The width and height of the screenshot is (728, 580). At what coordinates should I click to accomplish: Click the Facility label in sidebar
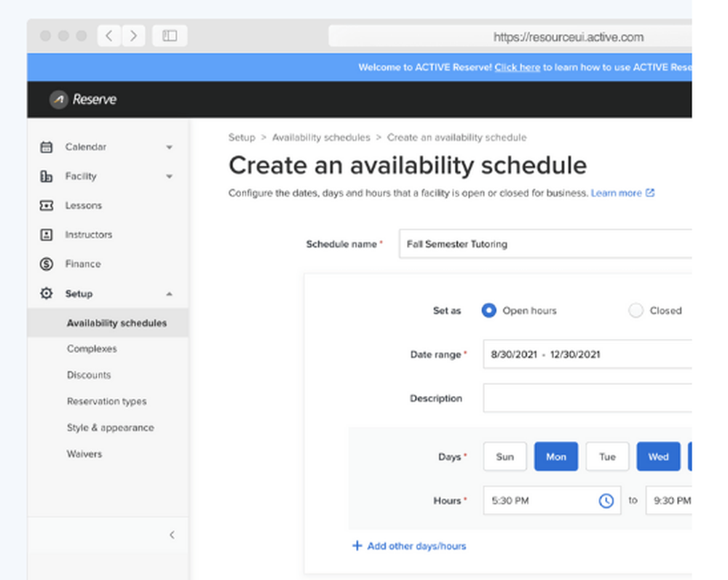pos(81,176)
